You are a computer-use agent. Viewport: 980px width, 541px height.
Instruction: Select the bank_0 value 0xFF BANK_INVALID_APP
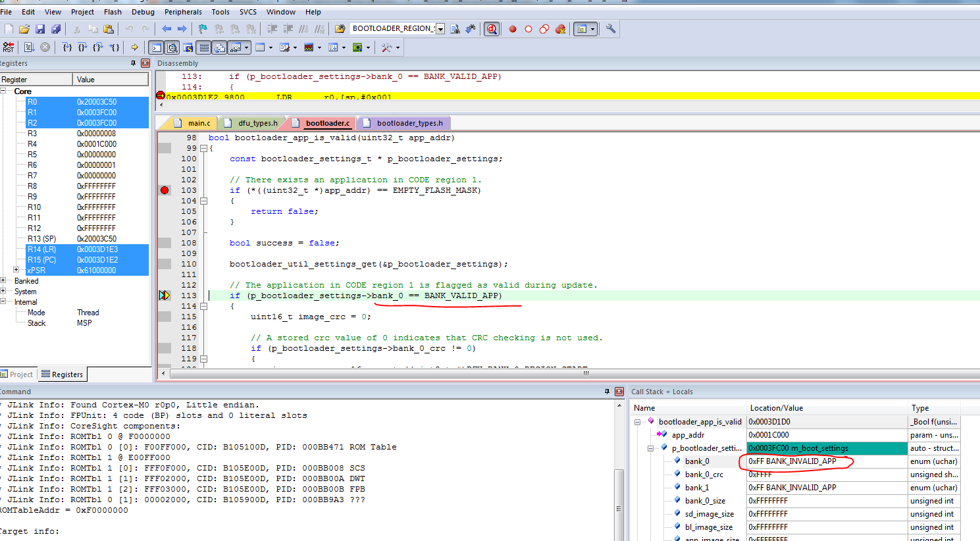827,461
